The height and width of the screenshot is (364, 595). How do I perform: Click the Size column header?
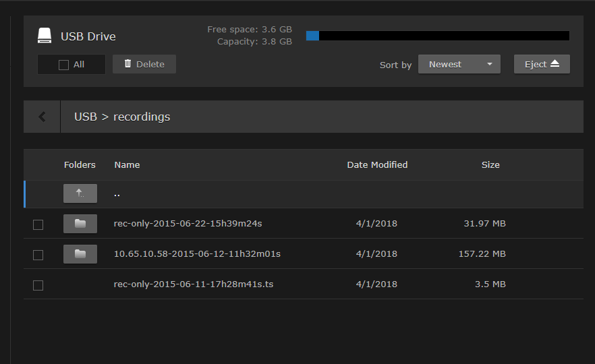coord(490,164)
